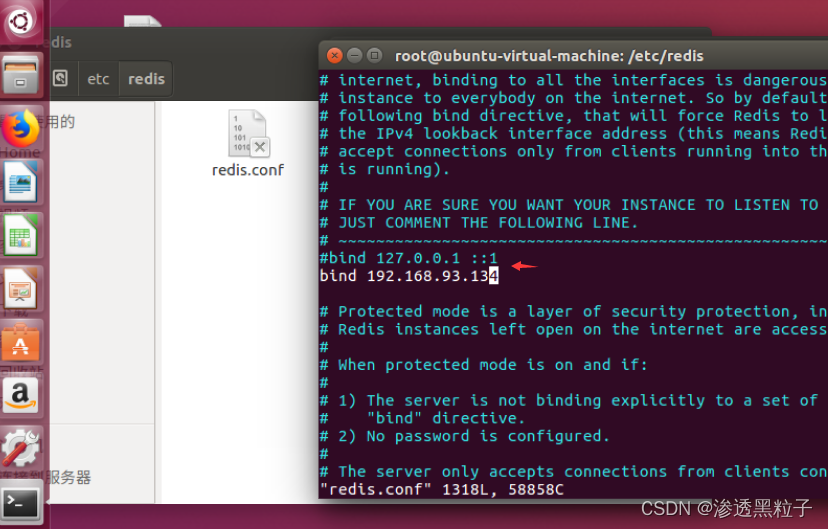Launch Firefox from the dock
The height and width of the screenshot is (529, 828).
[x=20, y=128]
